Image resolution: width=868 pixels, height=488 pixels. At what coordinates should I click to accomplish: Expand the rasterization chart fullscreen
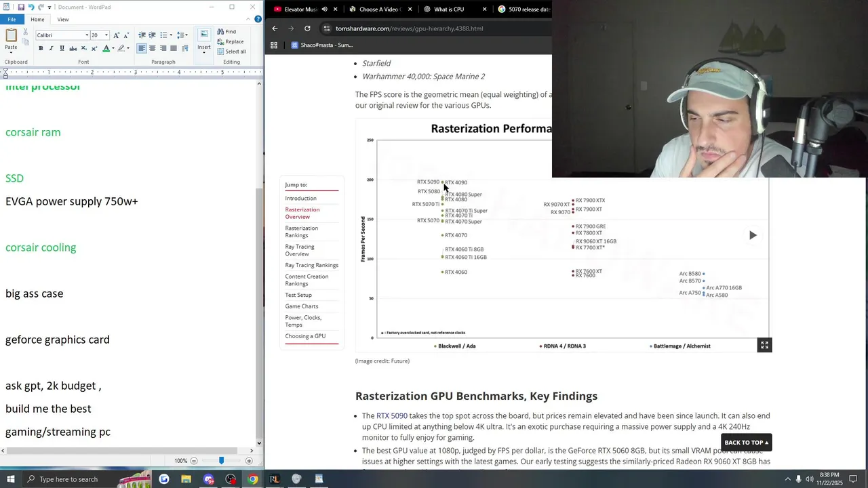point(764,345)
